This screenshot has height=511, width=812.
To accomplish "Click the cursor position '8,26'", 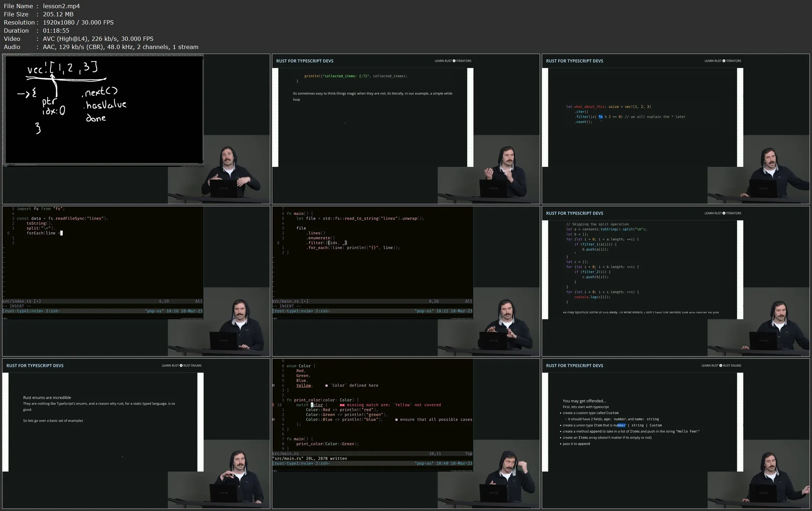I will 434,301.
